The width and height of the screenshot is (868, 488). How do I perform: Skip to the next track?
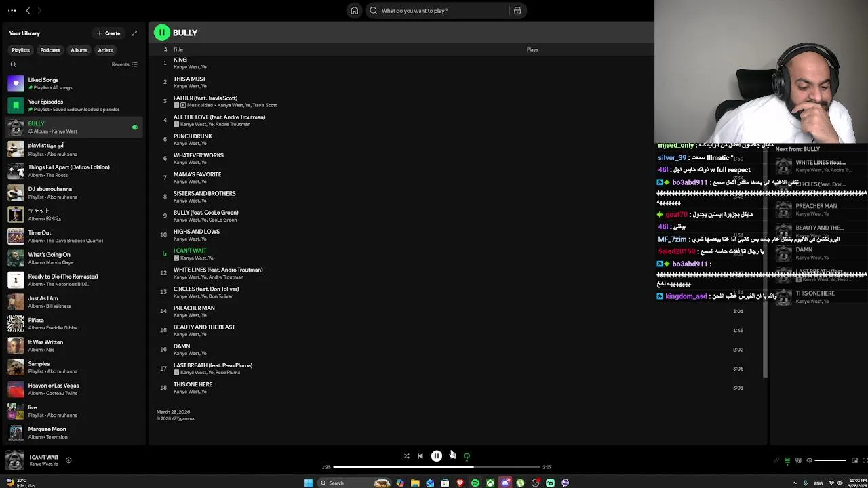452,456
